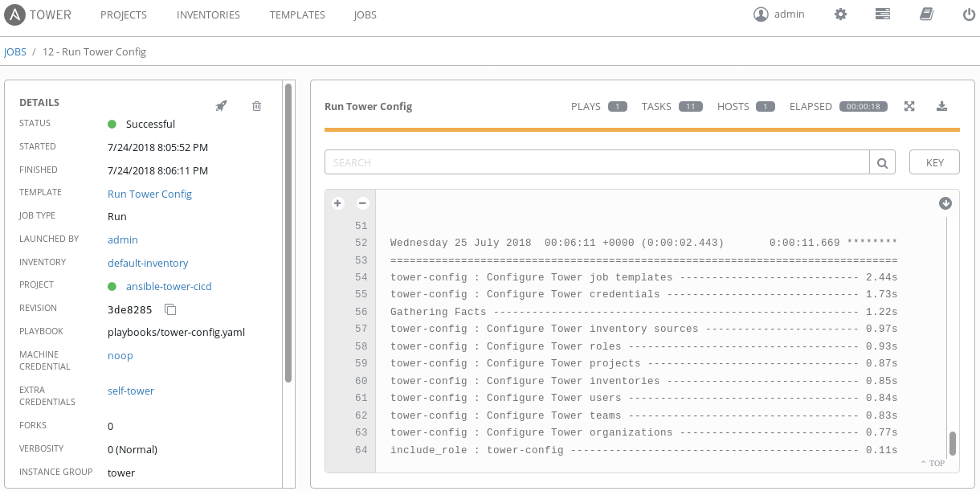Download the job output
Image resolution: width=980 pixels, height=491 pixels.
(942, 106)
